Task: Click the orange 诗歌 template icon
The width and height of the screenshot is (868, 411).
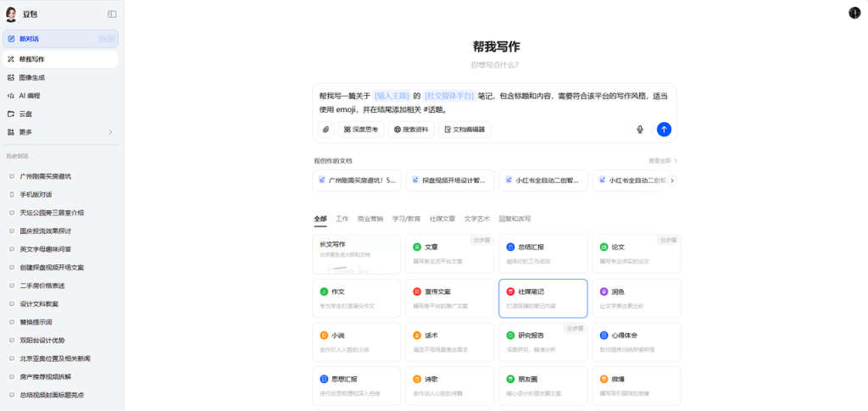Action: point(417,380)
